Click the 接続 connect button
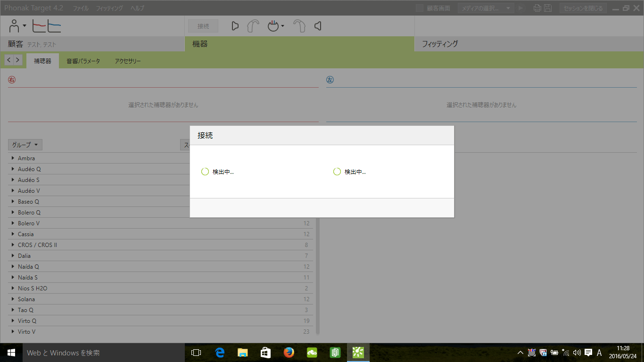The height and width of the screenshot is (362, 644). pos(203,26)
